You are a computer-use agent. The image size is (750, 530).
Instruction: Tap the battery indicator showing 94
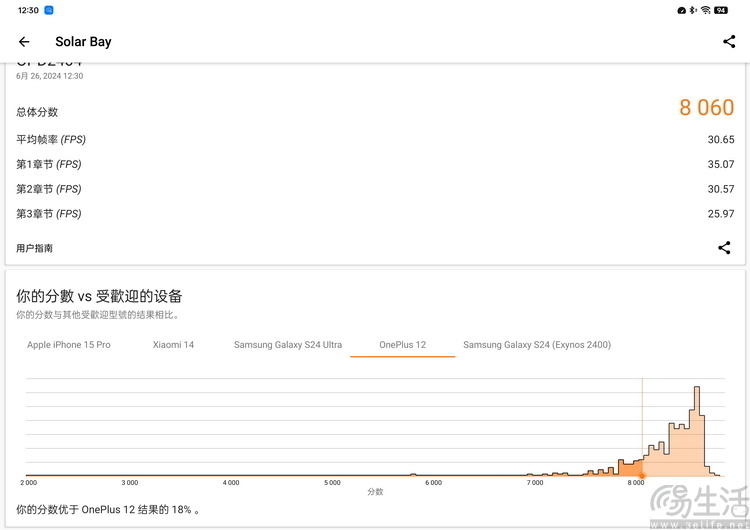(x=721, y=10)
